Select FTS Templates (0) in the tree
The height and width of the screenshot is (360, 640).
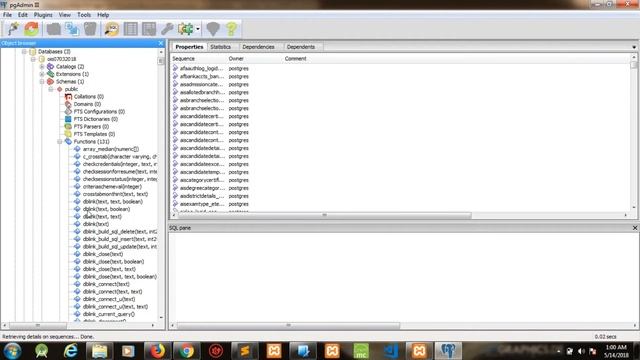click(x=94, y=134)
